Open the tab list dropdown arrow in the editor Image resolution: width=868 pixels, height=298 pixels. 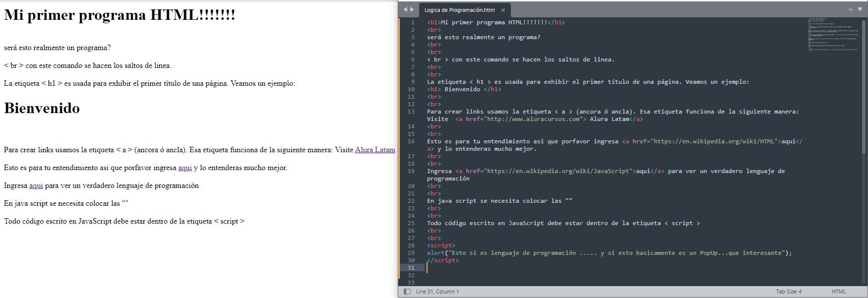[x=860, y=9]
